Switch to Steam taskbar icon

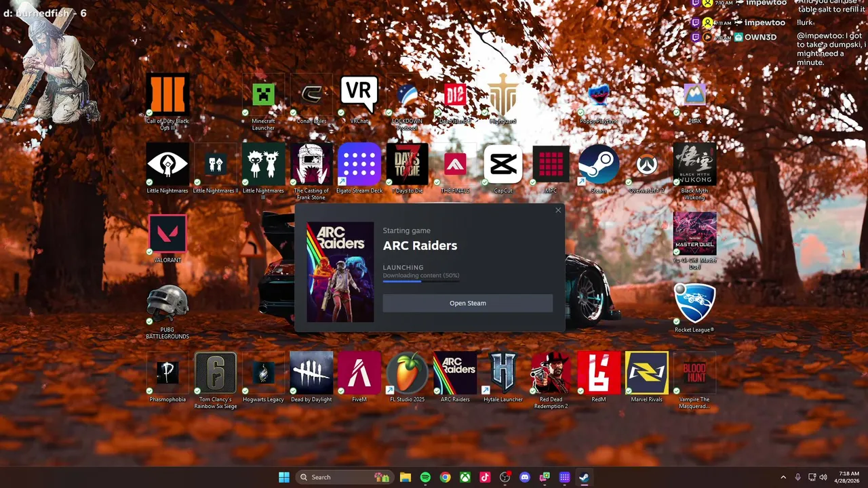584,477
